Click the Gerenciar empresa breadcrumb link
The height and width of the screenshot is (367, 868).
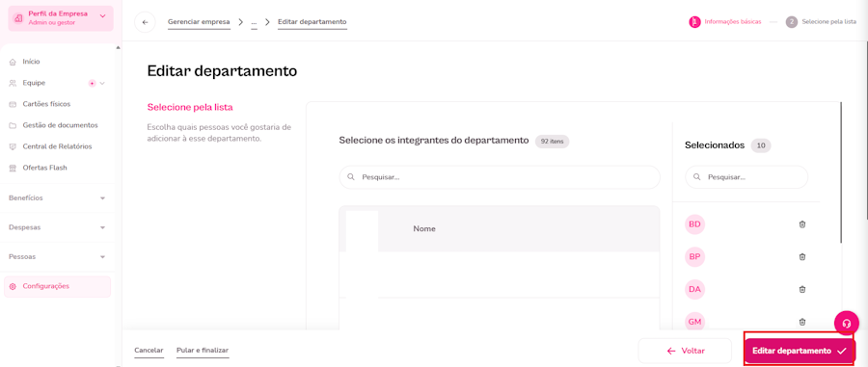199,22
